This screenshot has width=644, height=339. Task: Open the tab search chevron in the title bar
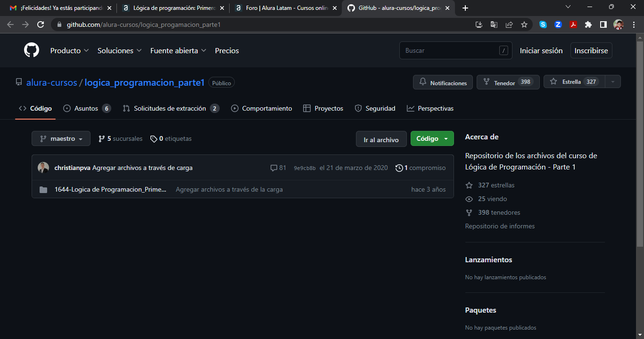click(x=568, y=7)
